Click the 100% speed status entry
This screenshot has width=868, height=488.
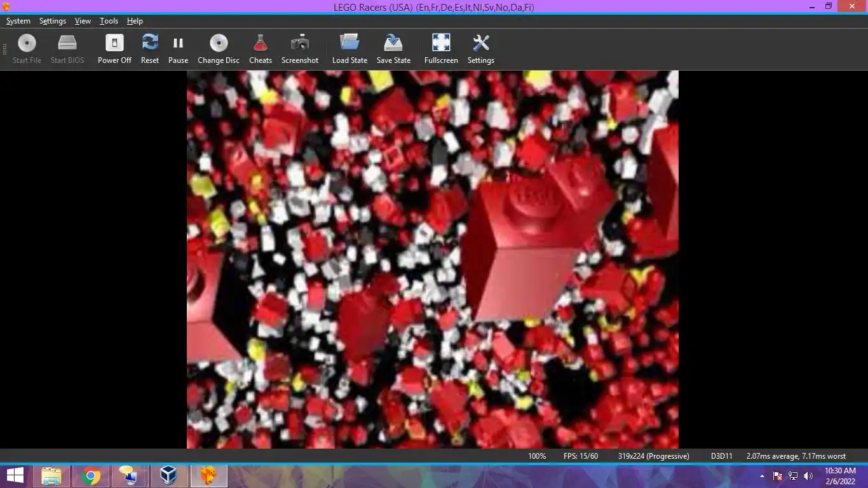pos(537,456)
